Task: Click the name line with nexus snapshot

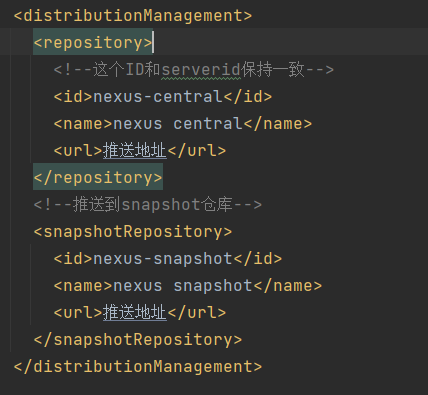Action: [x=188, y=286]
